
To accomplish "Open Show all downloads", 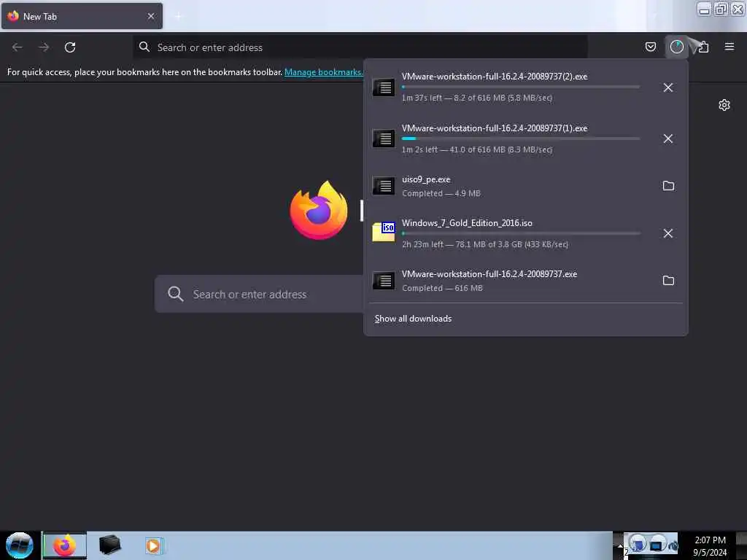I will click(413, 319).
